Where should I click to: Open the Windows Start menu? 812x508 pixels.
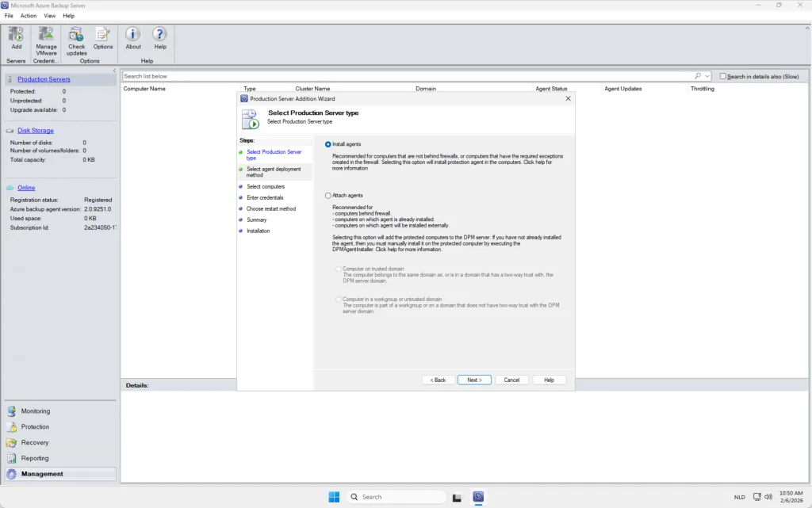pos(334,497)
